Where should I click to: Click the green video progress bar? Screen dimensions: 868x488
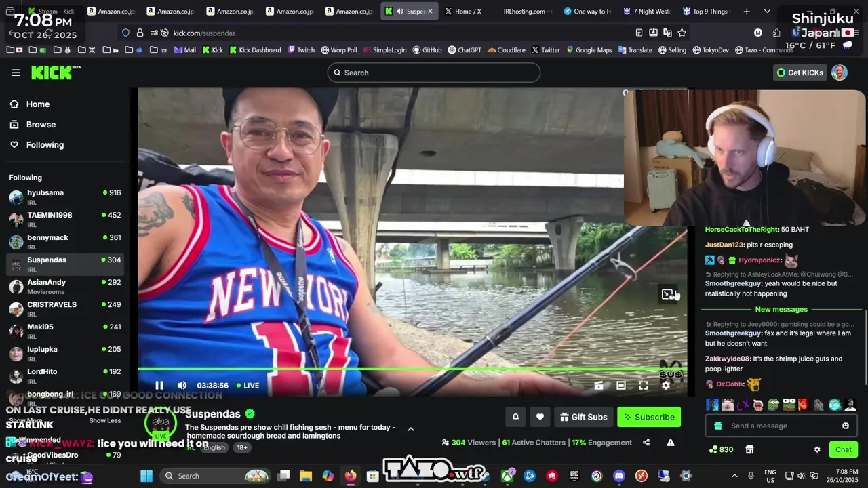tap(412, 369)
